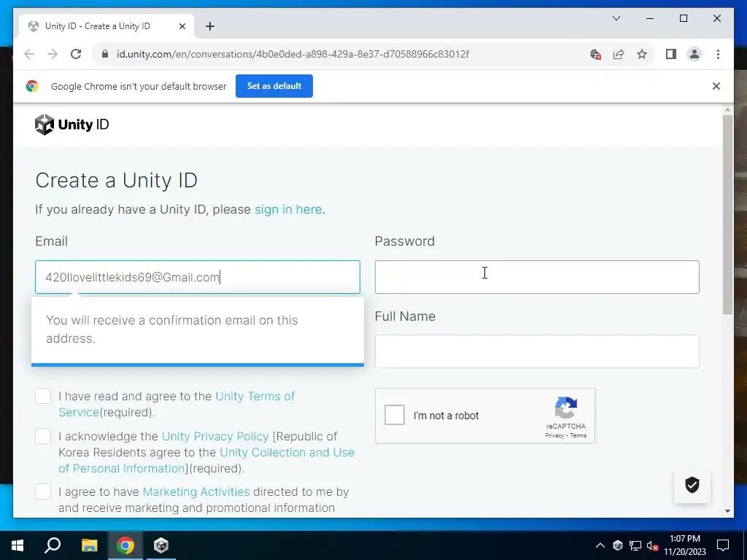Tick the I'm not a robot checkbox
The image size is (747, 560).
click(395, 415)
